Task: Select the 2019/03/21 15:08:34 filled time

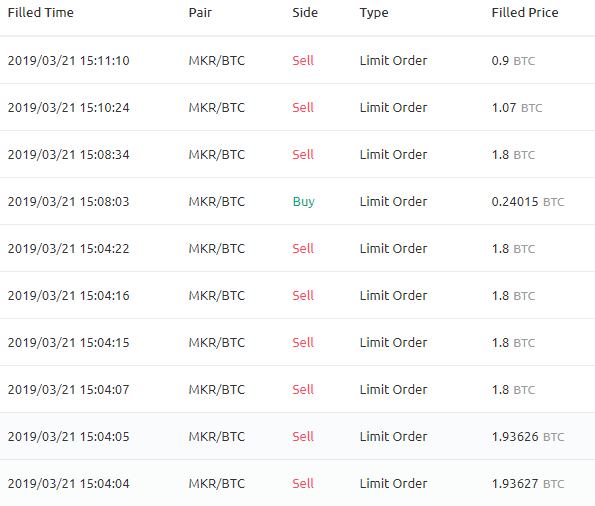Action: click(x=68, y=155)
